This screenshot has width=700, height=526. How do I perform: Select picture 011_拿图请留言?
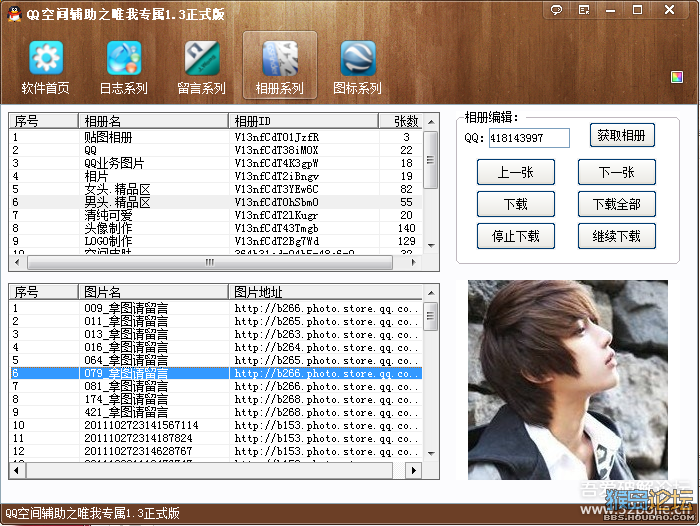[x=216, y=321]
